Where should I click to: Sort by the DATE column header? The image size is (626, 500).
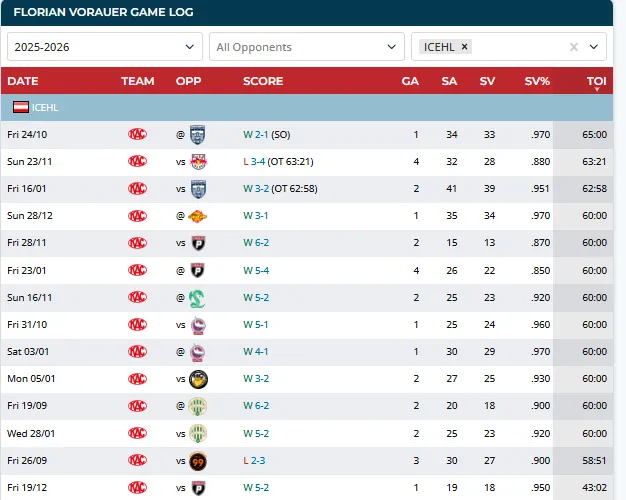[23, 81]
